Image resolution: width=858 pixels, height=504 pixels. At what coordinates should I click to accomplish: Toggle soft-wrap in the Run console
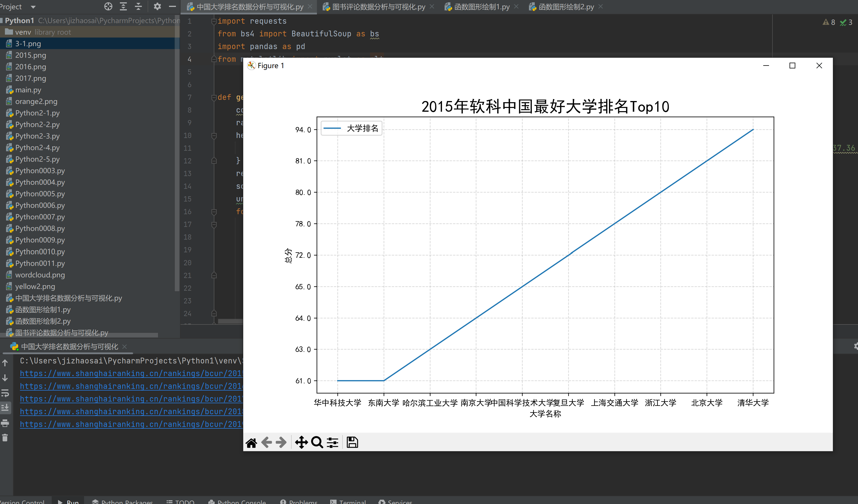pyautogui.click(x=5, y=393)
